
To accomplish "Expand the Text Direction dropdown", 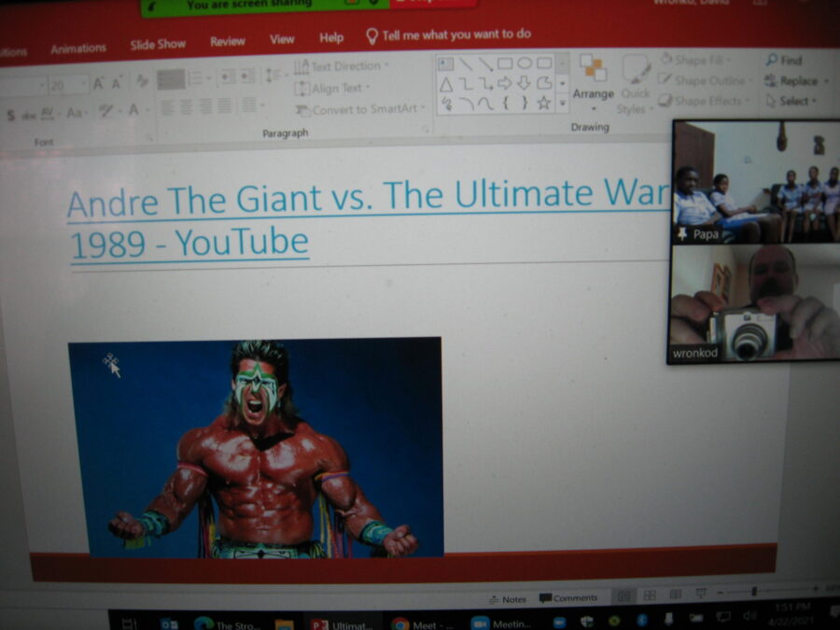I will click(x=342, y=66).
